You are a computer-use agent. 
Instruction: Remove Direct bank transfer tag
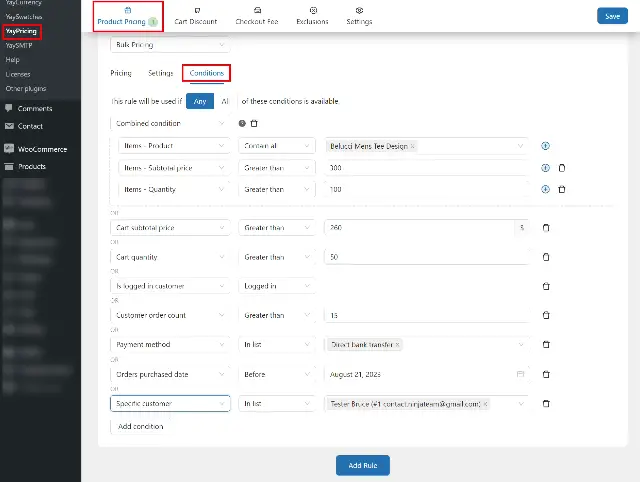(x=397, y=345)
